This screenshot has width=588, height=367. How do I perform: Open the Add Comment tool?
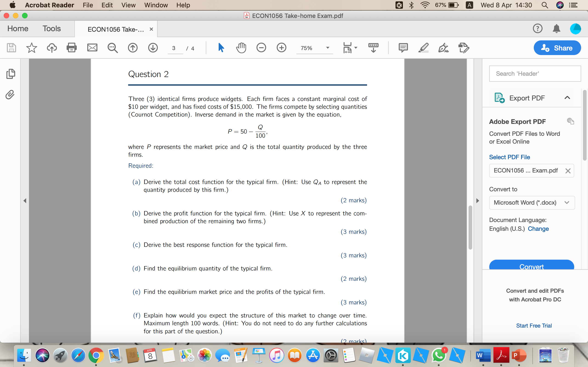pyautogui.click(x=403, y=47)
